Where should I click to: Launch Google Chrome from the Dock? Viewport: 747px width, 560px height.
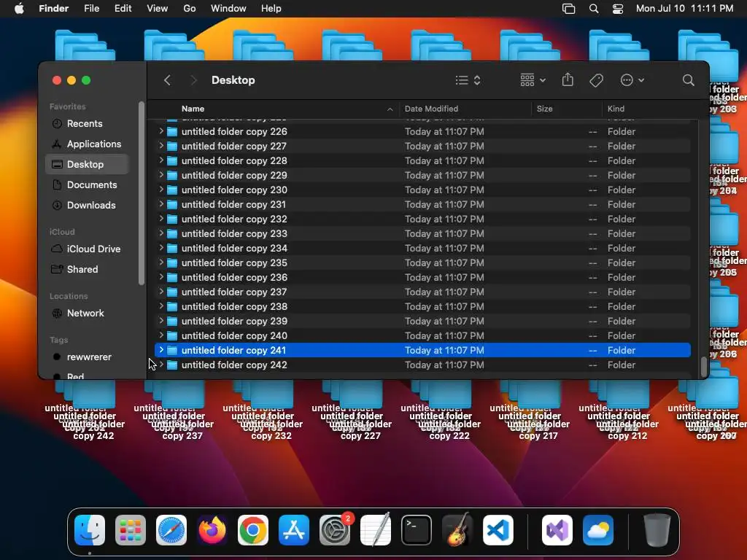pyautogui.click(x=253, y=530)
